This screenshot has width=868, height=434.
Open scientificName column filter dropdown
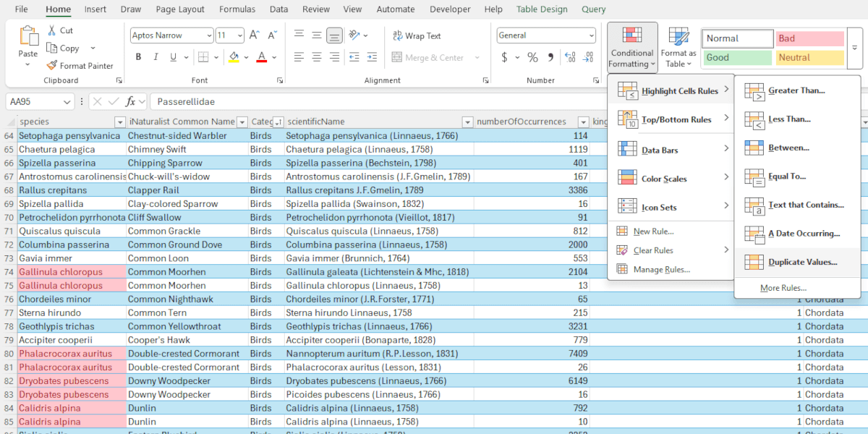[x=468, y=122]
